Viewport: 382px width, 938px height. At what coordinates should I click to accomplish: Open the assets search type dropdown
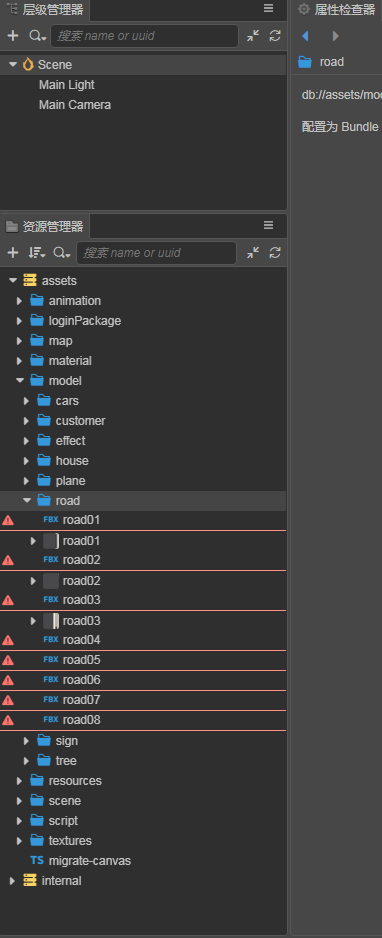tap(62, 253)
